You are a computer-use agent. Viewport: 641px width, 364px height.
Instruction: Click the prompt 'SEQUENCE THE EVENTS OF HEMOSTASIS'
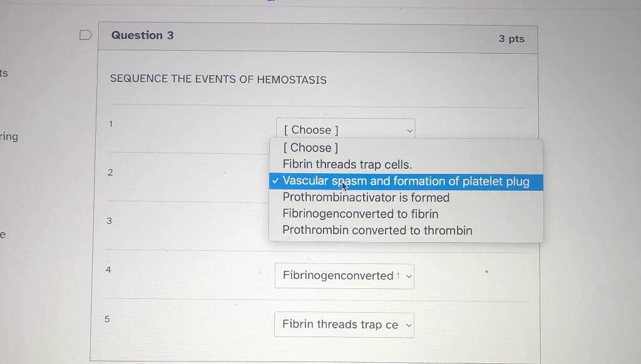[217, 79]
